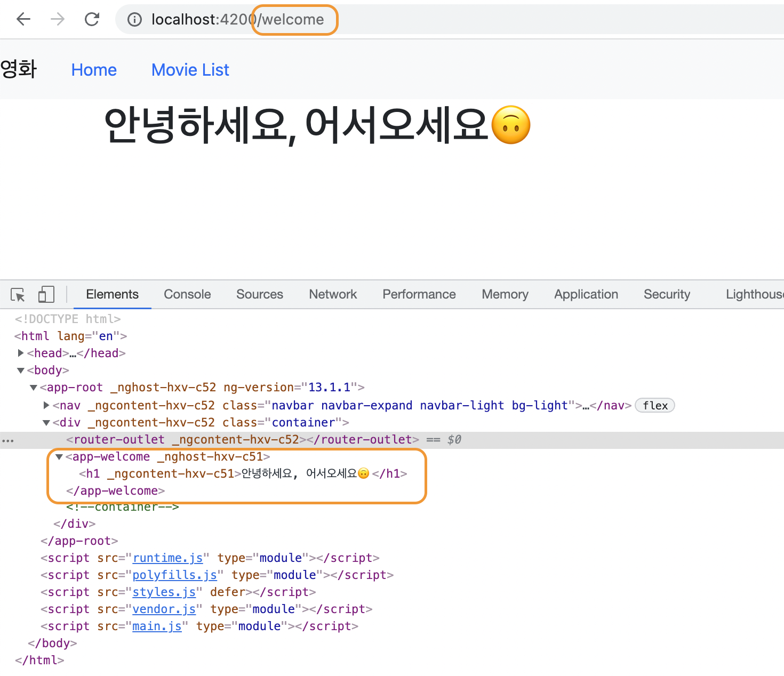Click the browser back arrow
784x676 pixels.
click(x=23, y=20)
